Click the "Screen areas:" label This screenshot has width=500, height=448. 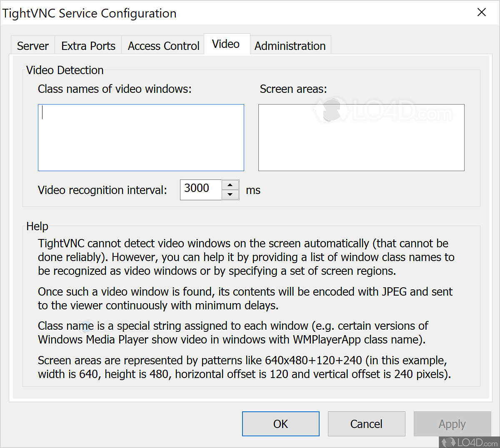tap(293, 89)
